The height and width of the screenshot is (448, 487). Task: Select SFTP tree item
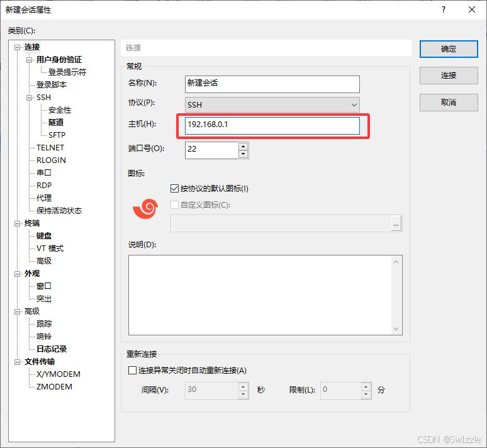click(x=57, y=135)
